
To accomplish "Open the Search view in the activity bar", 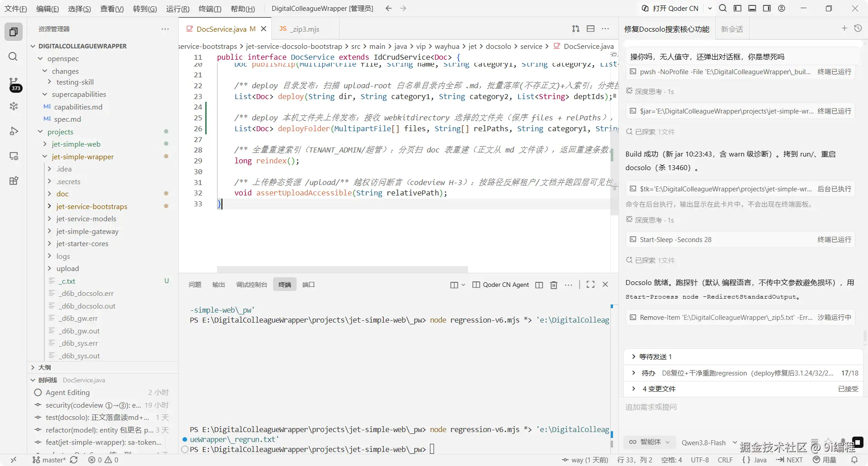I will click(13, 57).
